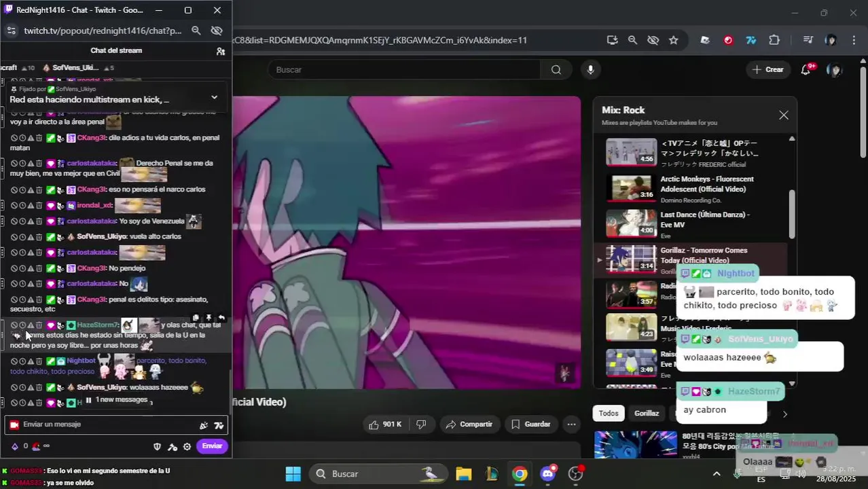Warn irondal_xd with the warning icon
Image resolution: width=868 pixels, height=489 pixels.
coord(30,205)
